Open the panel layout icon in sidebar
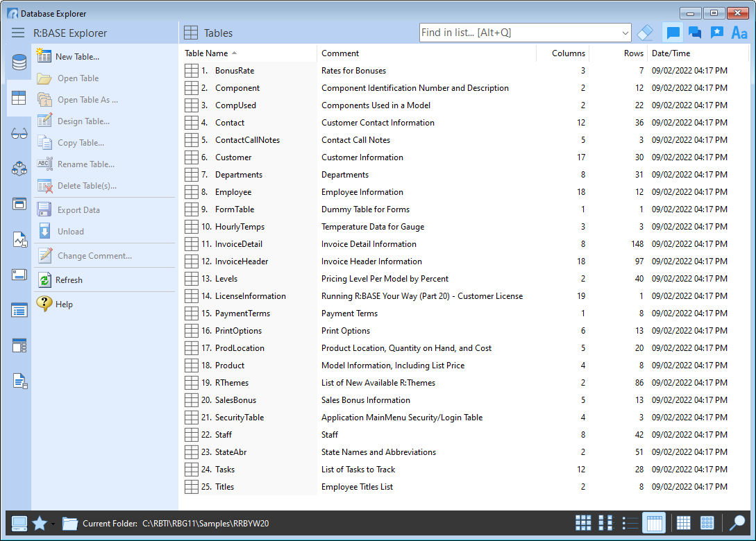This screenshot has width=756, height=541. coord(19,345)
